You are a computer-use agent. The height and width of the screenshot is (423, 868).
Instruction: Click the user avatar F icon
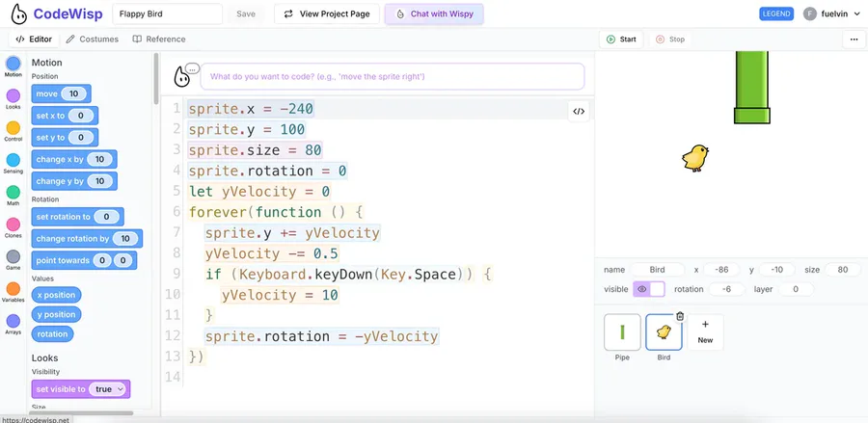point(810,13)
